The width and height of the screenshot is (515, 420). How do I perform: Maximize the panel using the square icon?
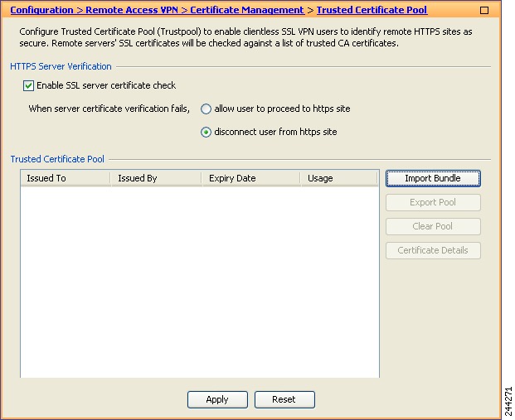tap(484, 11)
